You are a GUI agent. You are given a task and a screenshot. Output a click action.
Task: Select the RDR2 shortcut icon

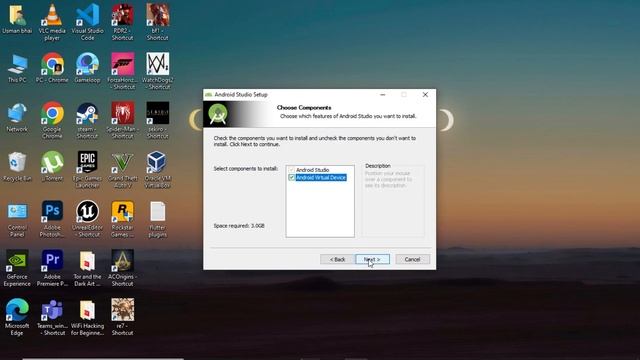coord(122,15)
